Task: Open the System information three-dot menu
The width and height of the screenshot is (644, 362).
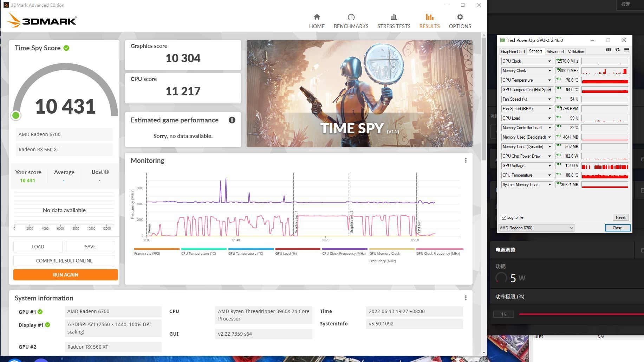Action: pyautogui.click(x=466, y=298)
